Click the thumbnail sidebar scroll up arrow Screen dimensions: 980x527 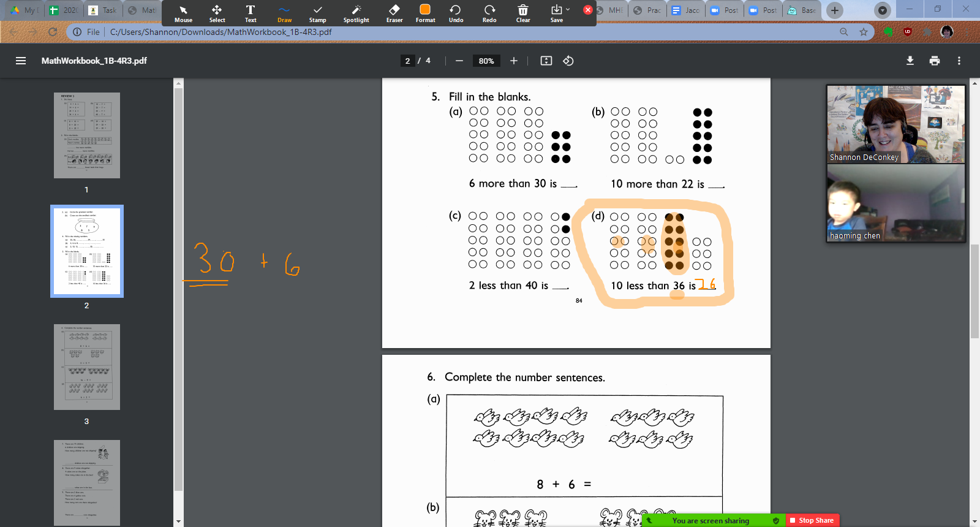[178, 83]
